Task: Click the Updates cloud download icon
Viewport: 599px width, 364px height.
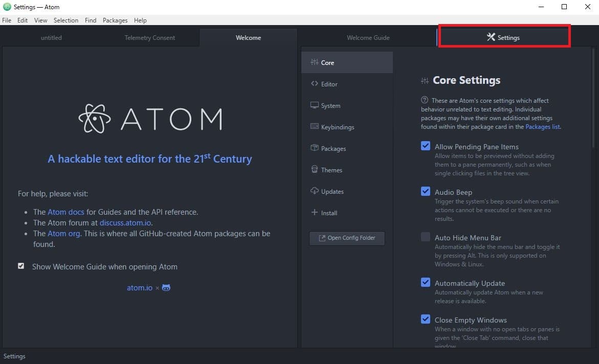Action: 314,191
